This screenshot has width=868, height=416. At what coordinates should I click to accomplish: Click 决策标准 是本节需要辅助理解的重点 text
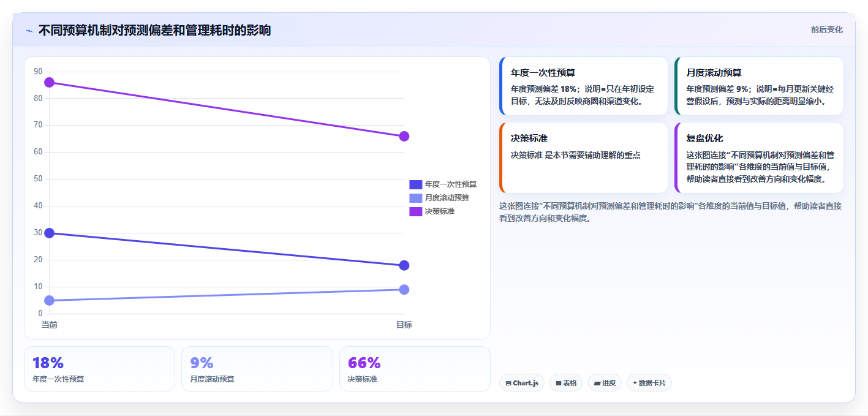[575, 155]
